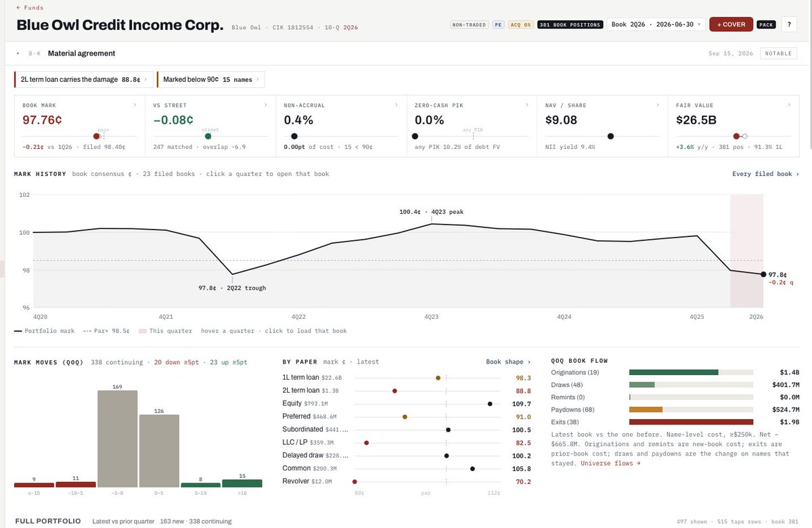
Task: Select the Revolver paper row
Action: coord(407,481)
